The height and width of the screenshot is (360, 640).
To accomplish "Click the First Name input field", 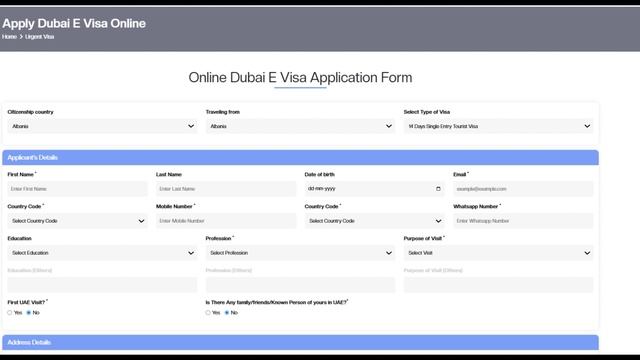I will pos(77,189).
